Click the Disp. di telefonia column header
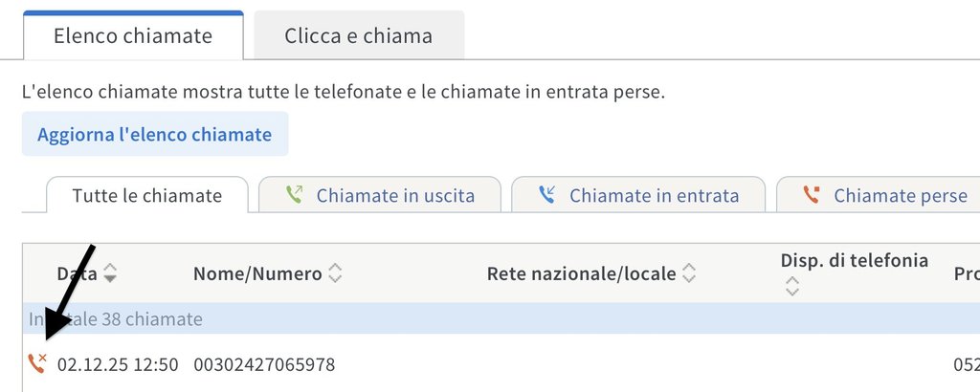 coord(854,260)
